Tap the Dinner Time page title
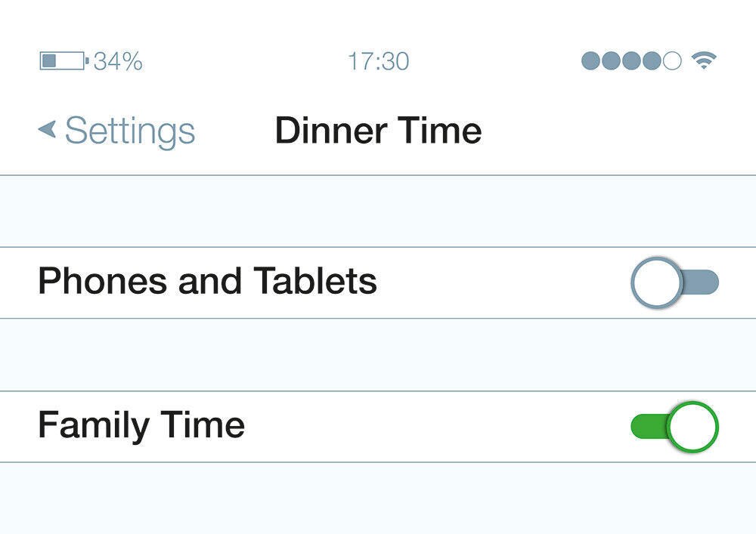Screen dimensions: 756x534 [x=378, y=131]
